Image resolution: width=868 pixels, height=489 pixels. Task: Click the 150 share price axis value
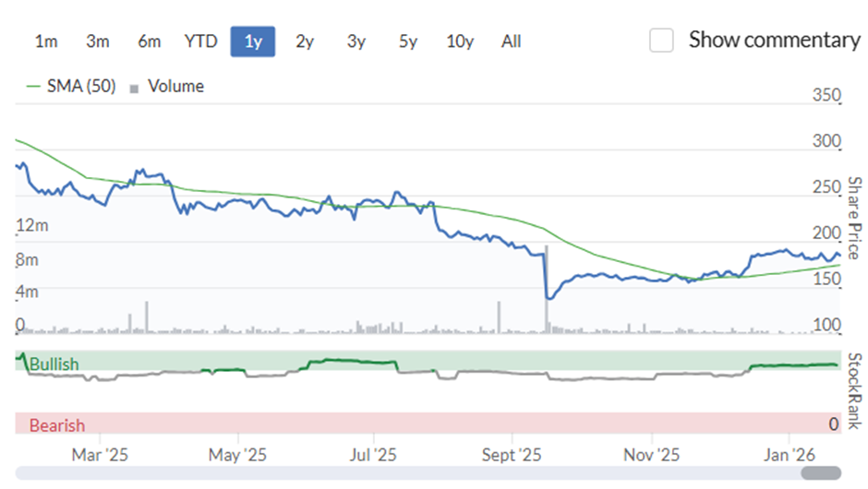pyautogui.click(x=826, y=279)
